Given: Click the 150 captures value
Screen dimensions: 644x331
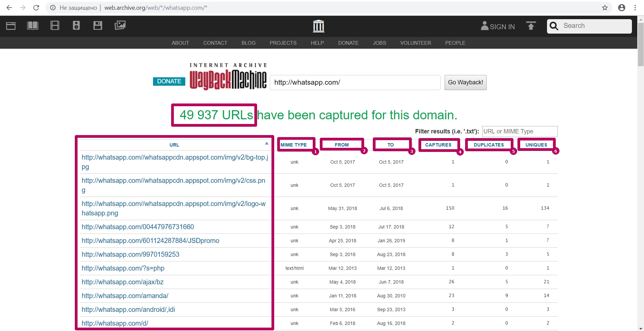Looking at the screenshot, I should (x=450, y=208).
